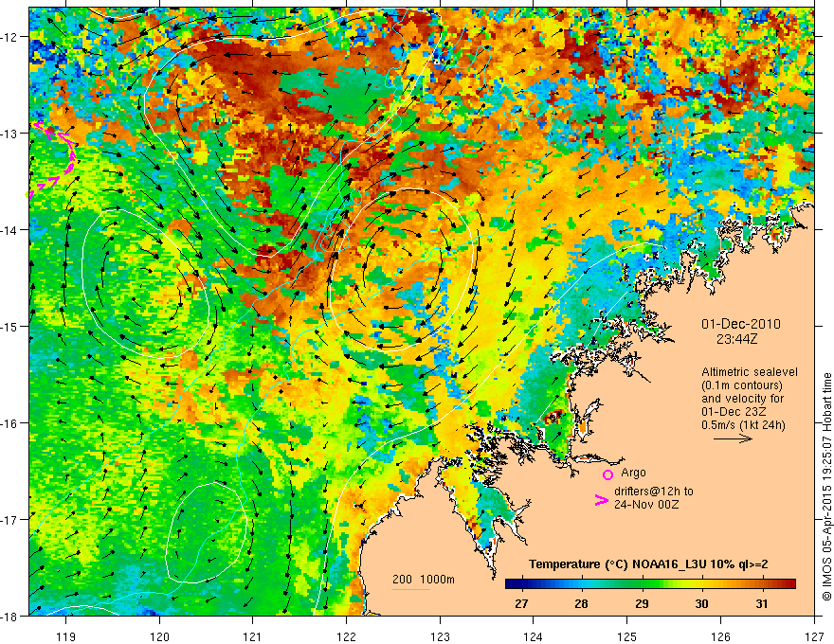
Task: Click the '30' value on color bar
Action: pos(702,603)
